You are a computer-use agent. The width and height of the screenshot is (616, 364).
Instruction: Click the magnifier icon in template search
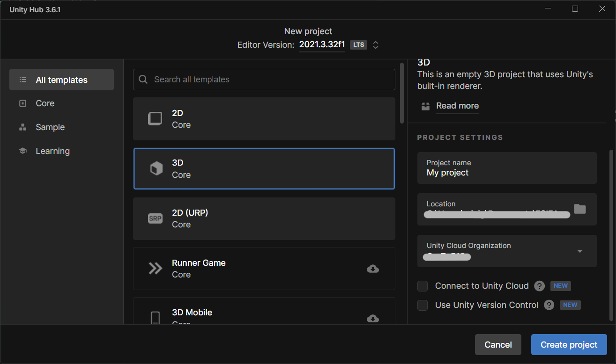[x=143, y=80]
